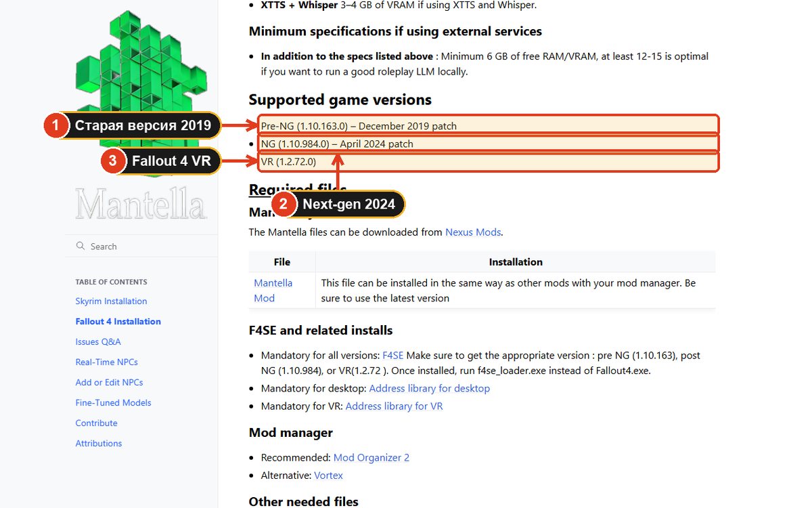Screen dimensions: 812x508
Task: Open the Attributions page
Action: (x=99, y=444)
